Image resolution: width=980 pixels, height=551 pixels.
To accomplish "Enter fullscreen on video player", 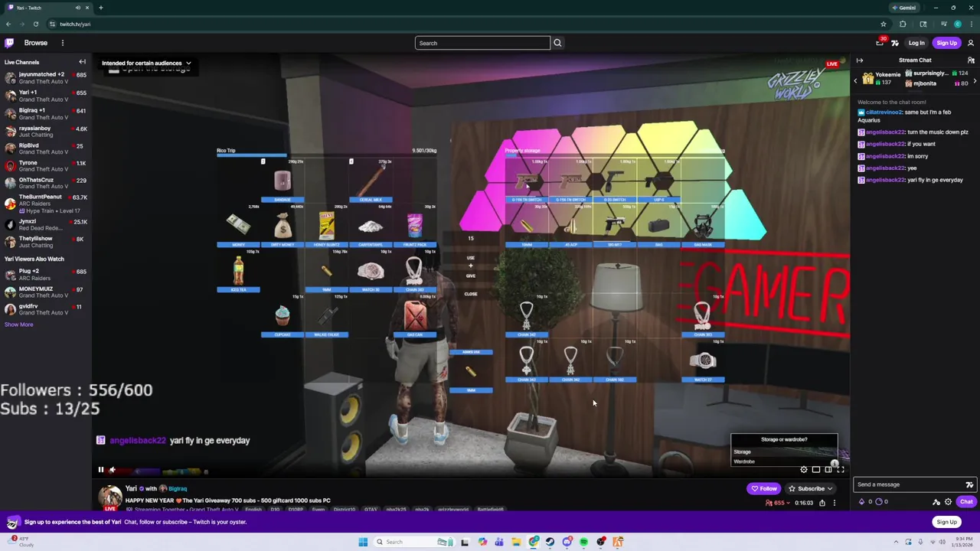I will click(x=840, y=470).
